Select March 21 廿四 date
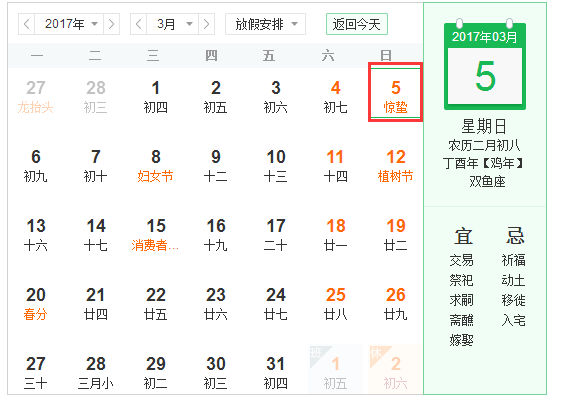 [x=95, y=304]
